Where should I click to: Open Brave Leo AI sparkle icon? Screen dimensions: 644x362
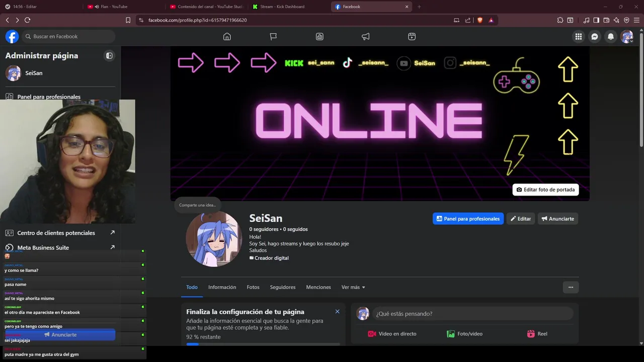[616, 20]
